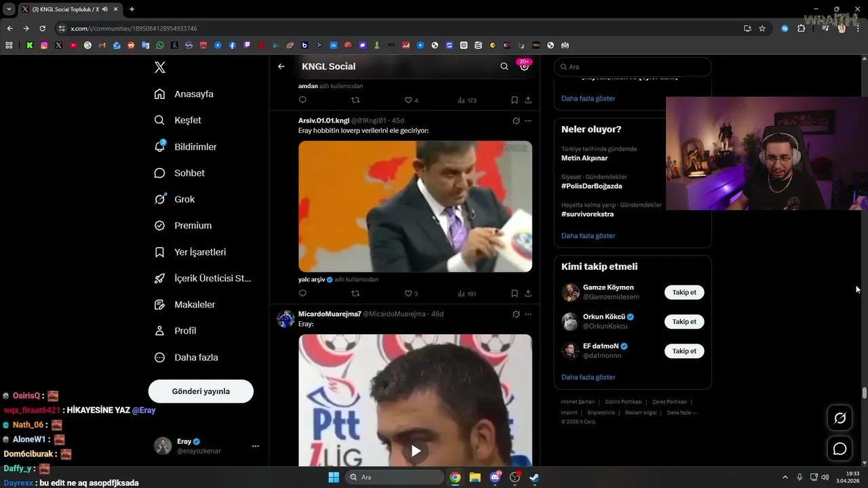The image size is (868, 488).
Task: Open trending topic Metin Akpınar
Action: [x=585, y=158]
